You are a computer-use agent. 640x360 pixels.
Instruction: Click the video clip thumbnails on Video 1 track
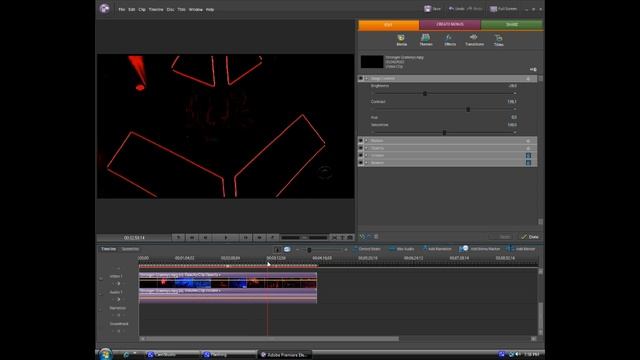click(228, 283)
